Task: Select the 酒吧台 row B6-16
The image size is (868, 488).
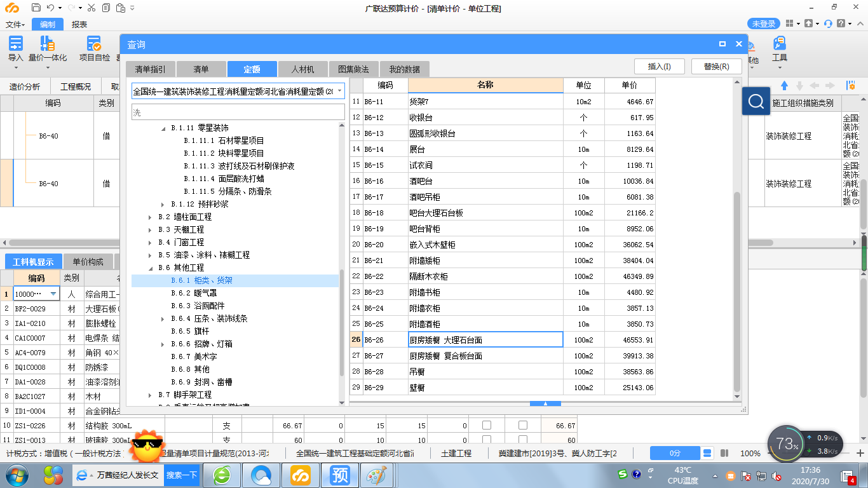Action: (502, 181)
